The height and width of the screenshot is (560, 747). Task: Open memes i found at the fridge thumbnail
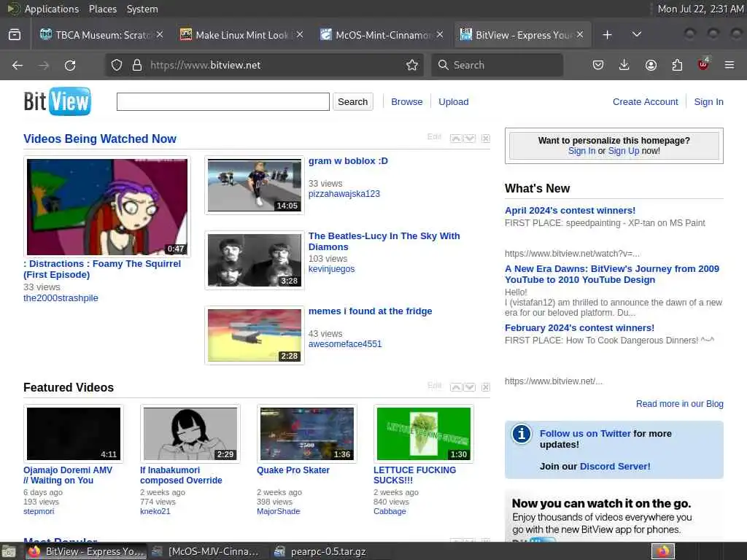coord(255,335)
